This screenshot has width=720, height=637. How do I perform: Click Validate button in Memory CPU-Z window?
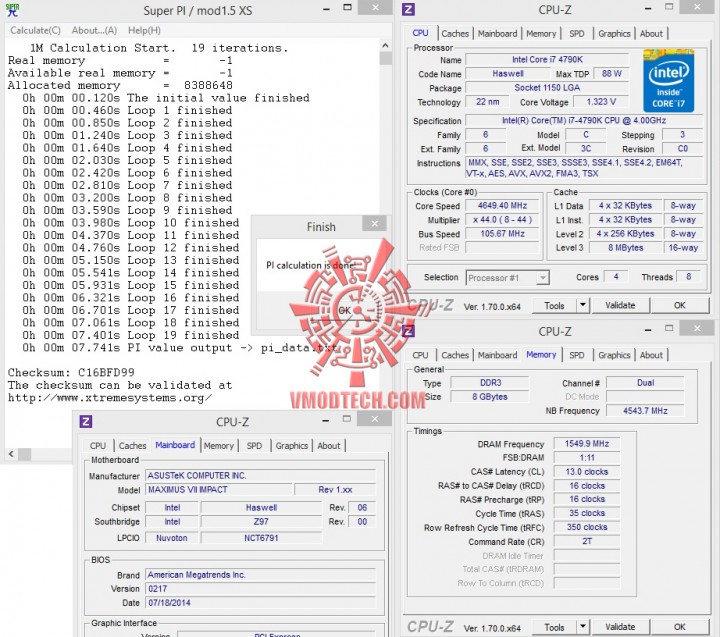(620, 627)
